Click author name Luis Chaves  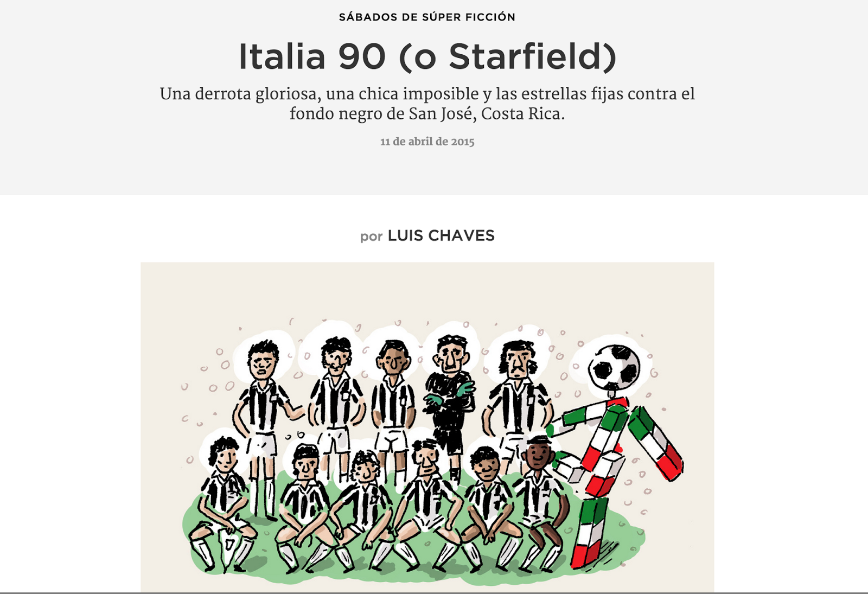pyautogui.click(x=441, y=235)
